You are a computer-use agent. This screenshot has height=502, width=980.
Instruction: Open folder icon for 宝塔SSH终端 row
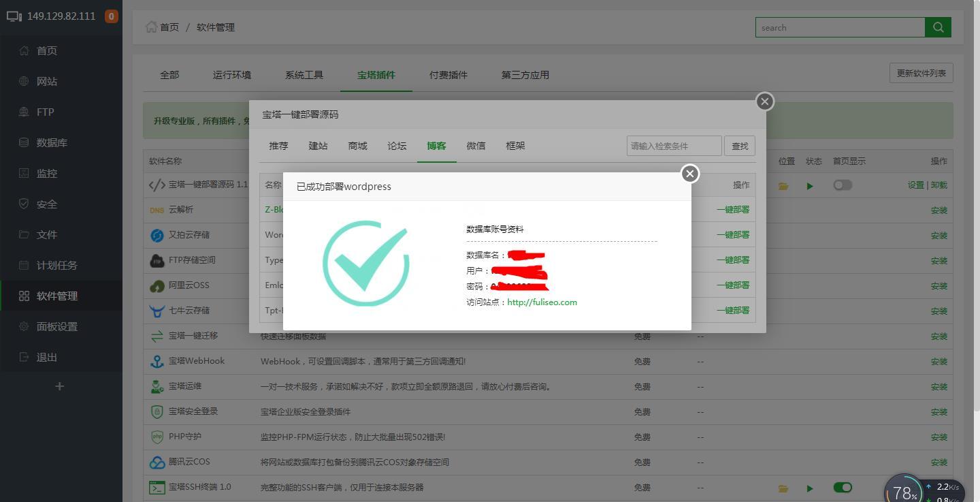tap(783, 488)
